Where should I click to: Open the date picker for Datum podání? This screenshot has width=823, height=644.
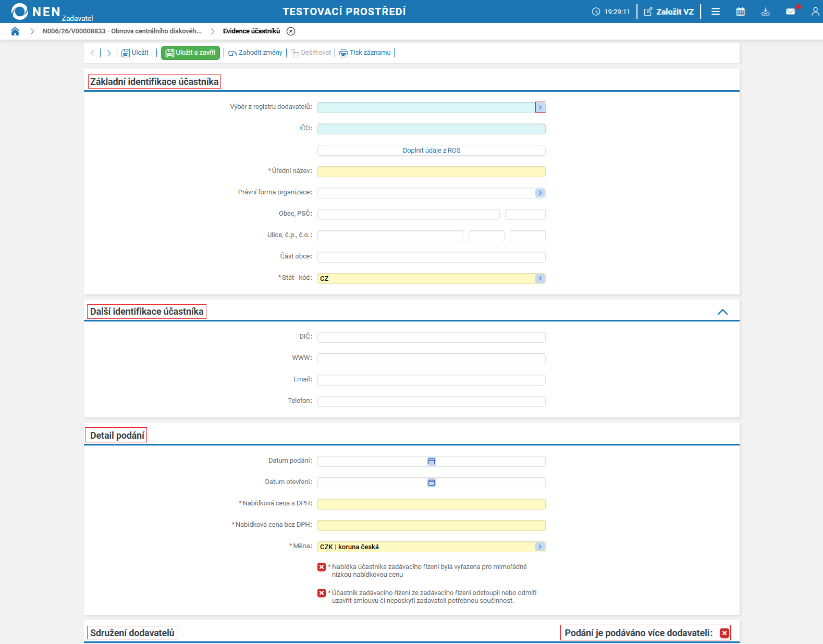pos(432,461)
